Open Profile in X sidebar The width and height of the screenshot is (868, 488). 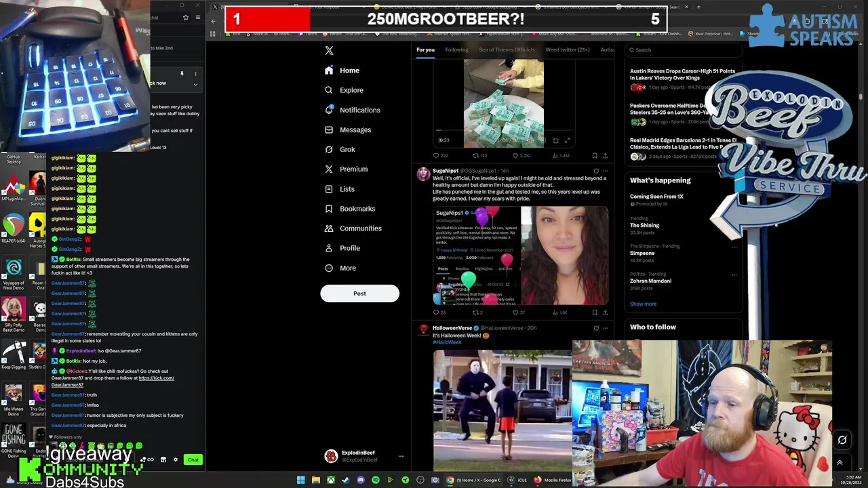[x=342, y=248]
